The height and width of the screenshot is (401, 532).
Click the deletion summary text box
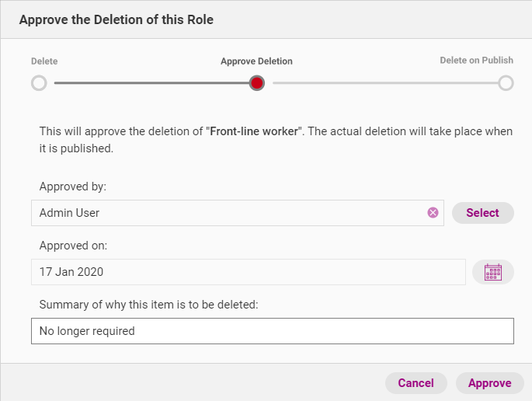272,331
